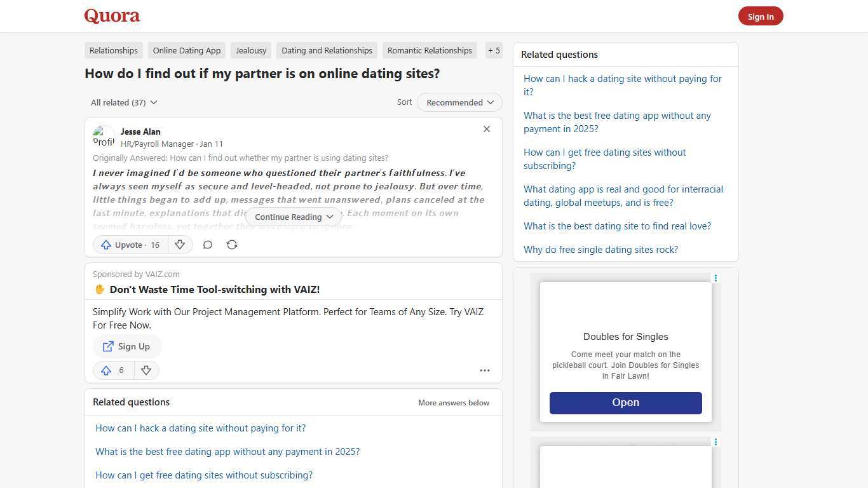The image size is (868, 488).
Task: Switch to the Jealousy topic
Action: pyautogui.click(x=250, y=50)
